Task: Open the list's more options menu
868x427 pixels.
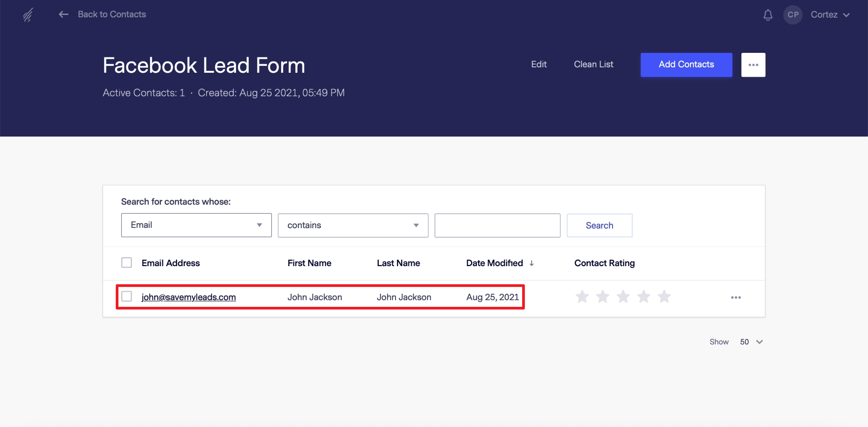Action: tap(753, 65)
